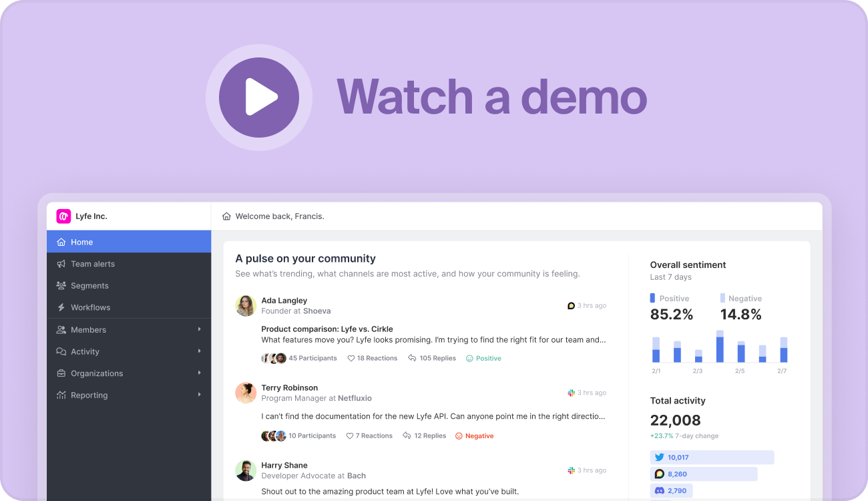Click the Twitter bird icon in Total activity
This screenshot has width=868, height=501.
660,458
